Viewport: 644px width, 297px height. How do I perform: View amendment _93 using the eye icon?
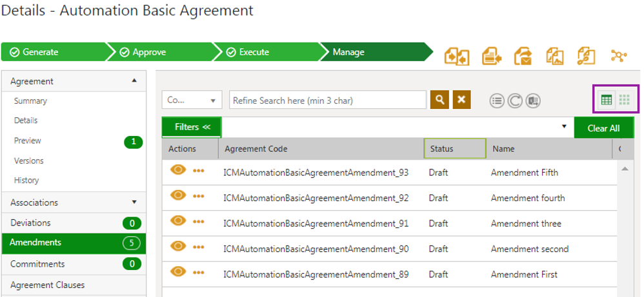coord(178,170)
